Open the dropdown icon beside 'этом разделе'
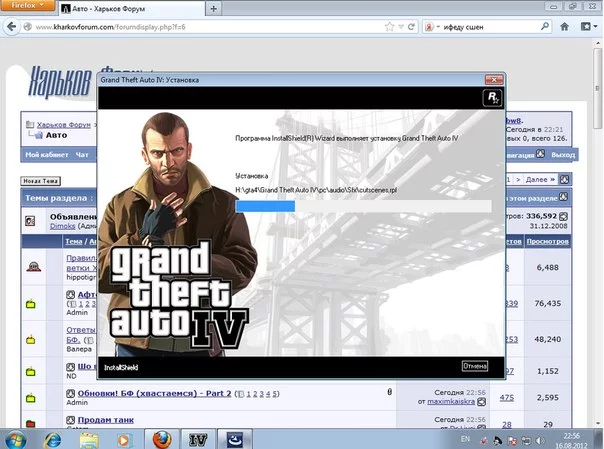Screen dimensions: 604x449 click(x=563, y=197)
